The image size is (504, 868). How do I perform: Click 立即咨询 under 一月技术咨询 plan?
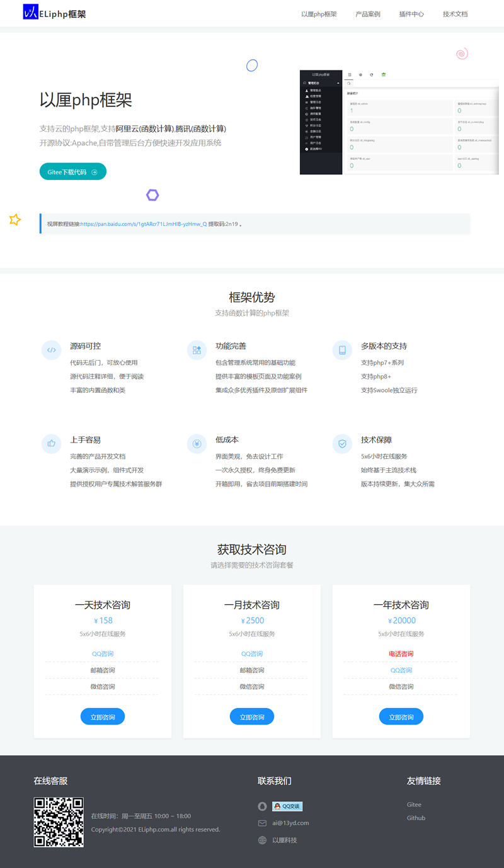(251, 716)
